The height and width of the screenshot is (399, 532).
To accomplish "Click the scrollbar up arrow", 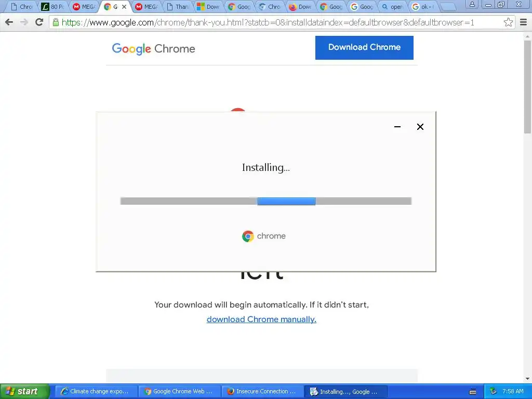I will point(528,36).
